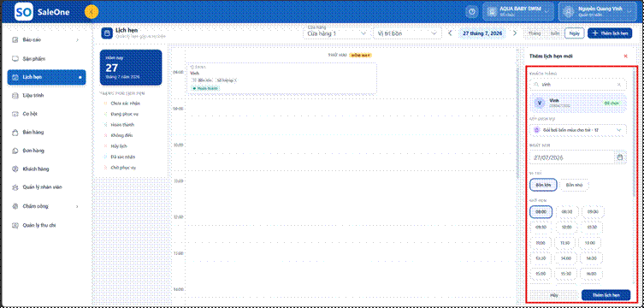
Task: Click the AQUA BABY SWIM store icon
Action: [491, 12]
